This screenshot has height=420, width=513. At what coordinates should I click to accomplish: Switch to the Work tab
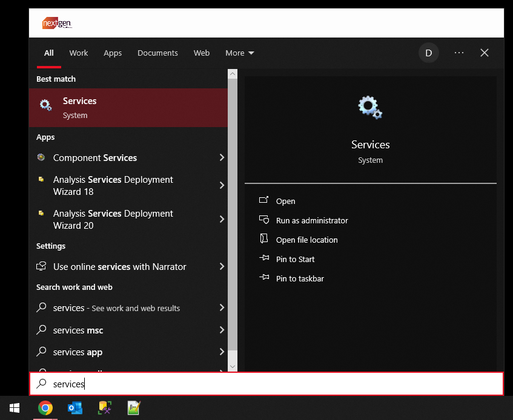[x=79, y=53]
